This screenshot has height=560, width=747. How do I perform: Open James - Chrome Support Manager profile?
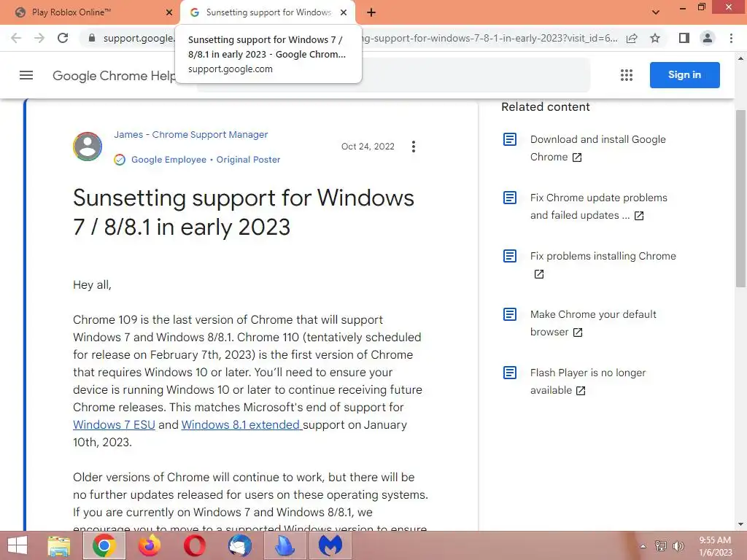(x=190, y=135)
